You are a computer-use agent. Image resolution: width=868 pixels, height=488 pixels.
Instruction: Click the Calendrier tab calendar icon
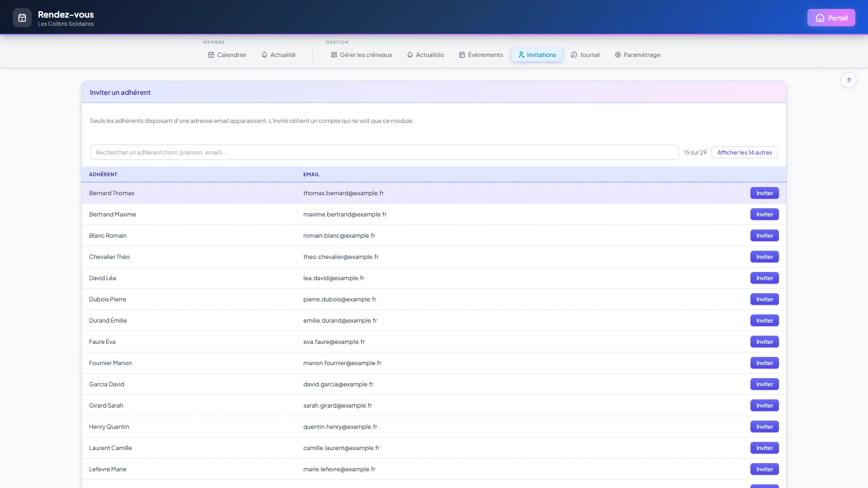[x=211, y=55]
